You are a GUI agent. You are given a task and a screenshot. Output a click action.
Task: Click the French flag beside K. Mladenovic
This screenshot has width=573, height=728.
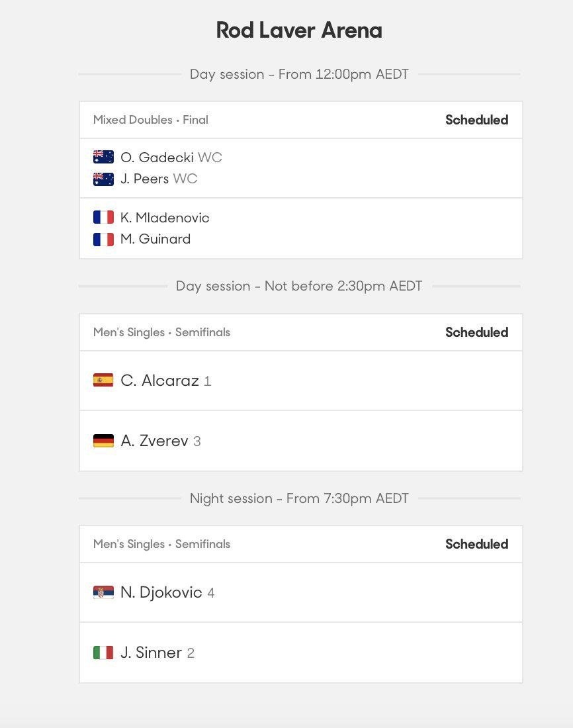pyautogui.click(x=103, y=217)
